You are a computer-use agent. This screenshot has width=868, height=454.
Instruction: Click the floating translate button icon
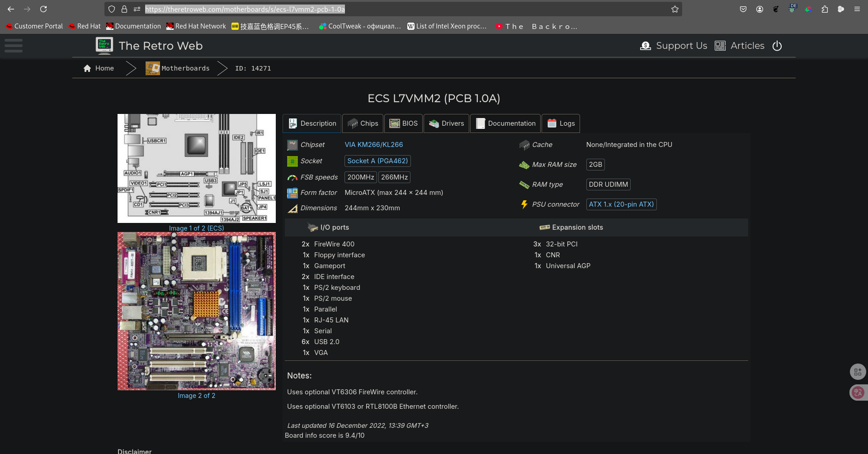858,393
